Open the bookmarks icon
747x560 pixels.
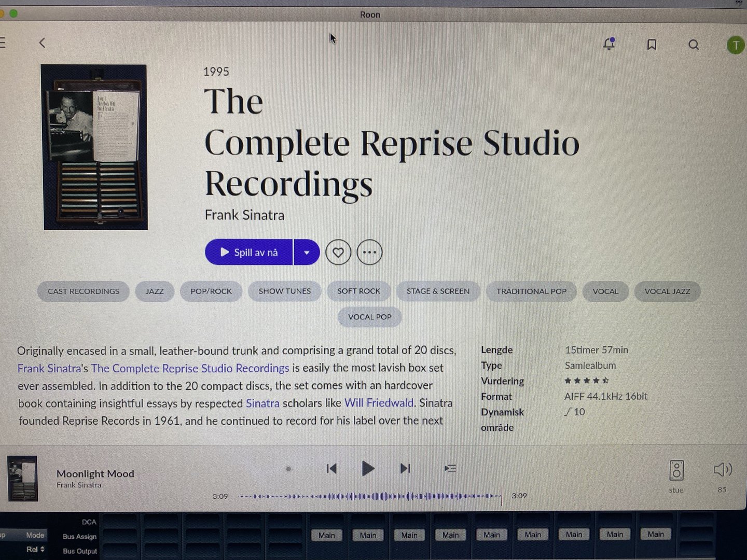652,45
